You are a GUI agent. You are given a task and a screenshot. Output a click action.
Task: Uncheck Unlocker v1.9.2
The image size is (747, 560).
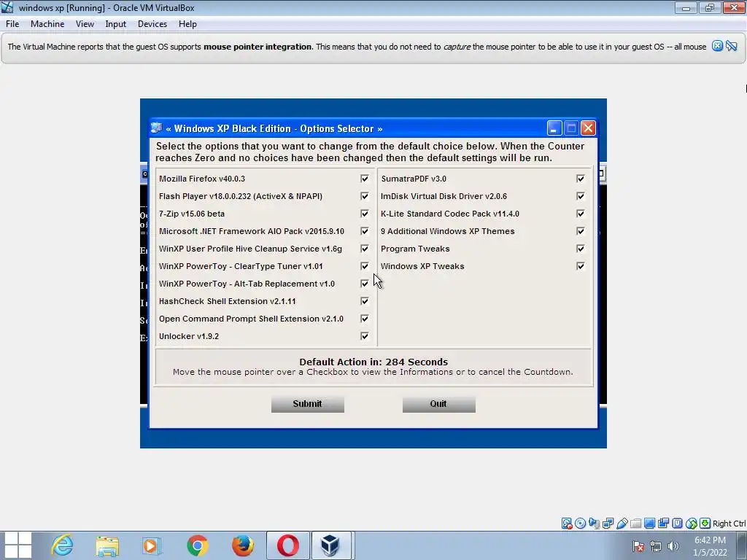point(365,336)
